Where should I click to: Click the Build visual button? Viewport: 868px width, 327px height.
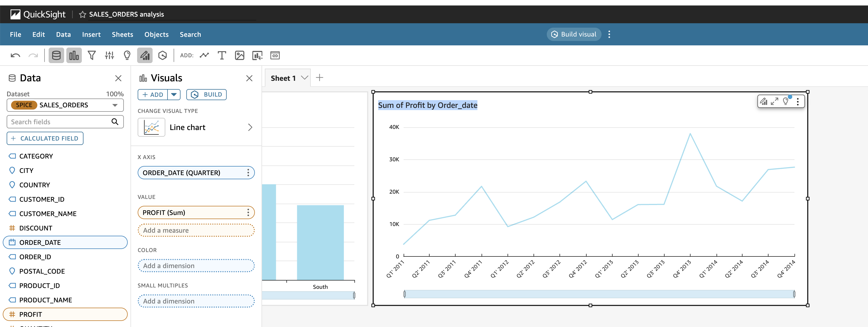click(x=574, y=34)
